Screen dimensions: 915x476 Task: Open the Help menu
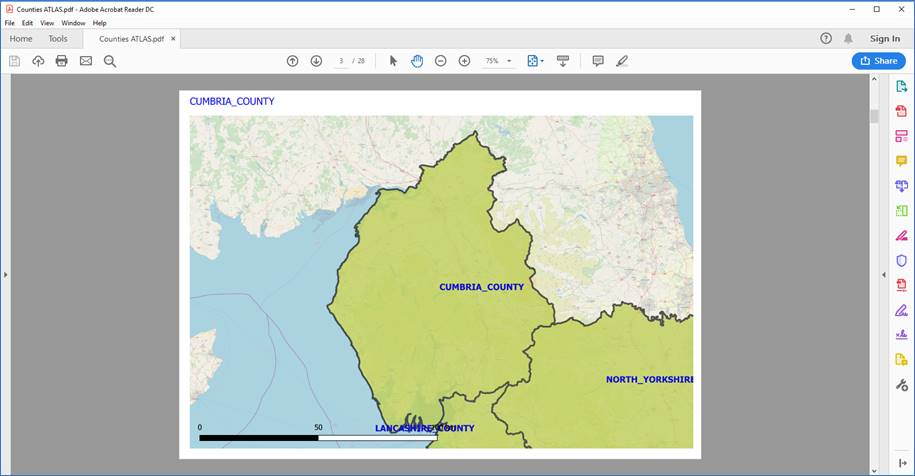pyautogui.click(x=99, y=23)
